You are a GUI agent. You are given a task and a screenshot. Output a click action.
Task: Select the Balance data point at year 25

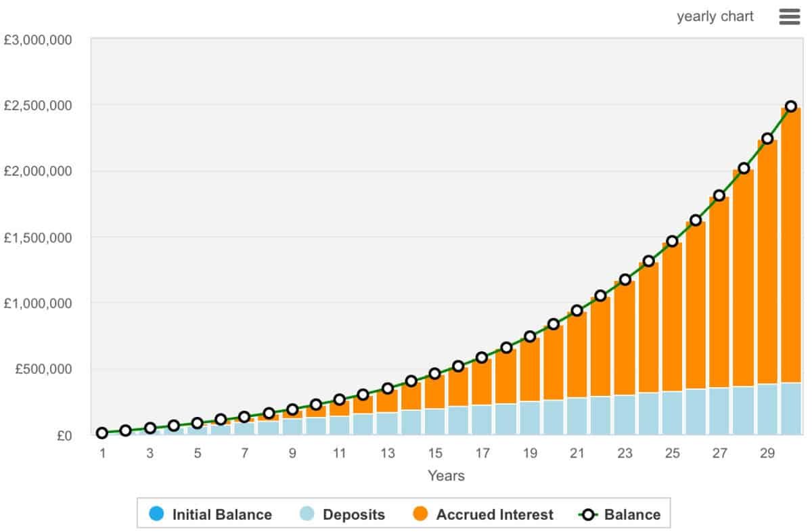pos(672,242)
